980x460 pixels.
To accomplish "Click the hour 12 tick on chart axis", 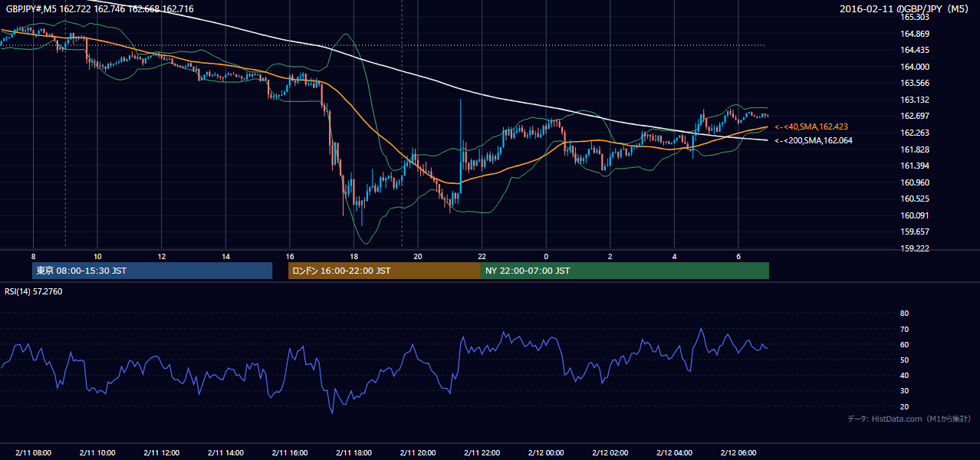I will tap(161, 256).
